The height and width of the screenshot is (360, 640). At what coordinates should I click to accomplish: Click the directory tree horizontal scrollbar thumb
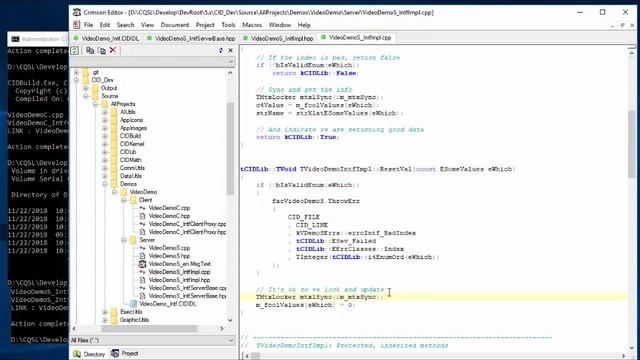point(149,329)
